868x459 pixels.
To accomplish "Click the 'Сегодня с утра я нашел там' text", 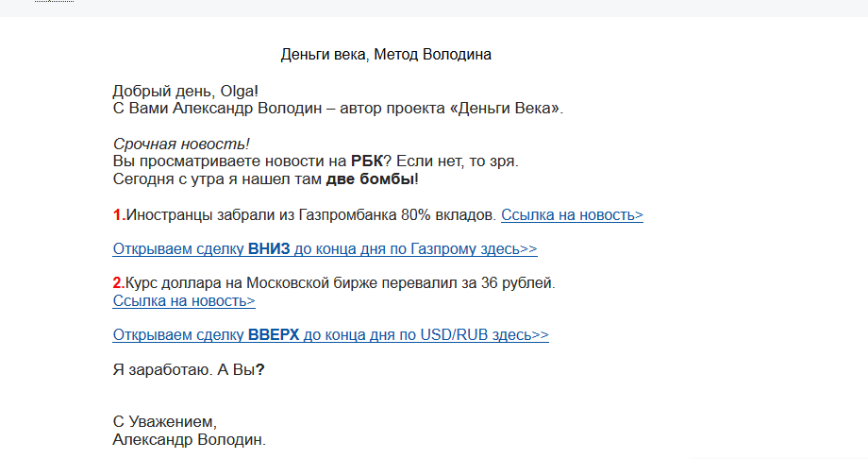I will click(x=218, y=179).
